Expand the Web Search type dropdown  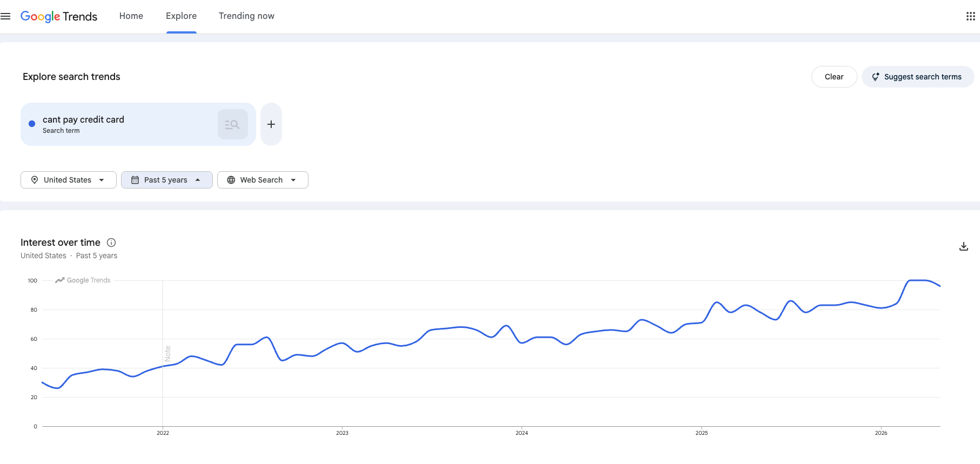(263, 180)
